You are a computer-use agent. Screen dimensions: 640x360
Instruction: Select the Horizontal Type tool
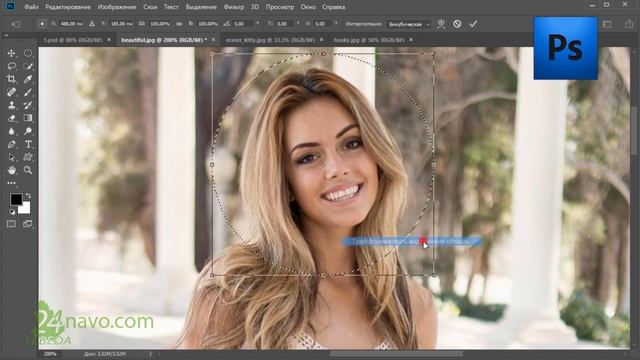28,144
